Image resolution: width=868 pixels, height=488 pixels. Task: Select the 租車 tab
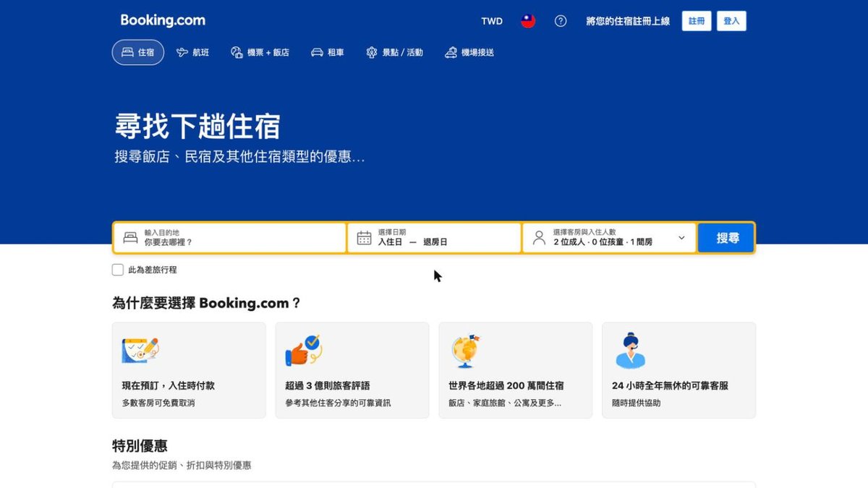(x=328, y=52)
